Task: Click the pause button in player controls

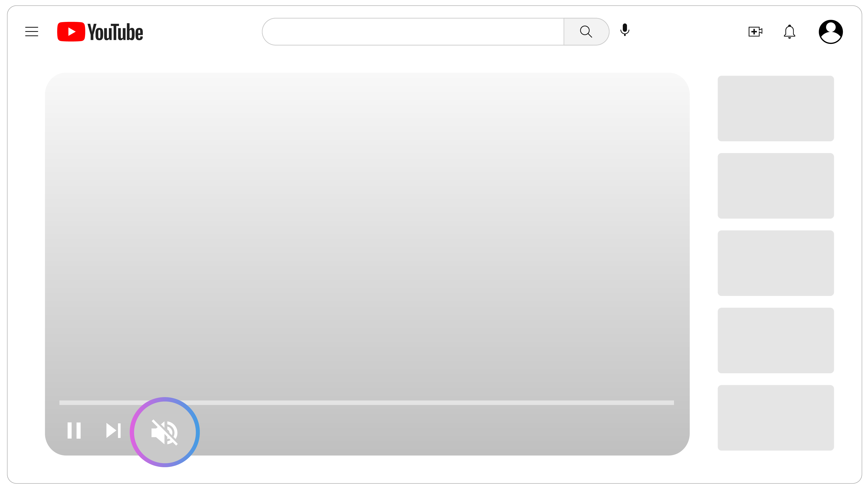Action: pyautogui.click(x=74, y=431)
